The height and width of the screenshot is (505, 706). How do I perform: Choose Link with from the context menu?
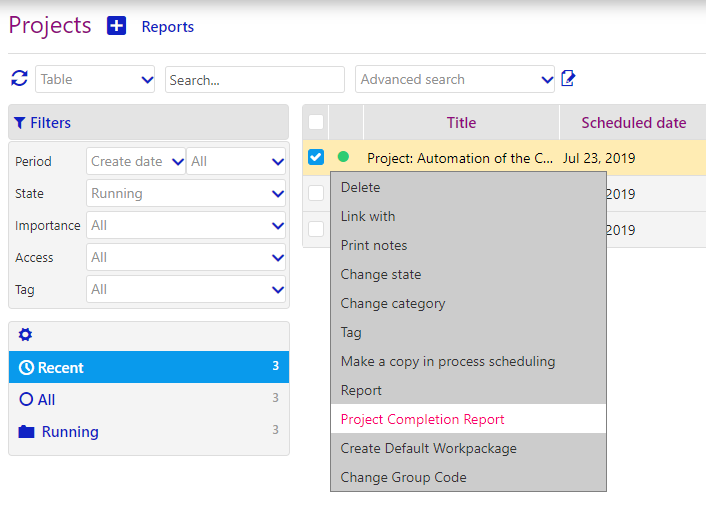pos(468,216)
